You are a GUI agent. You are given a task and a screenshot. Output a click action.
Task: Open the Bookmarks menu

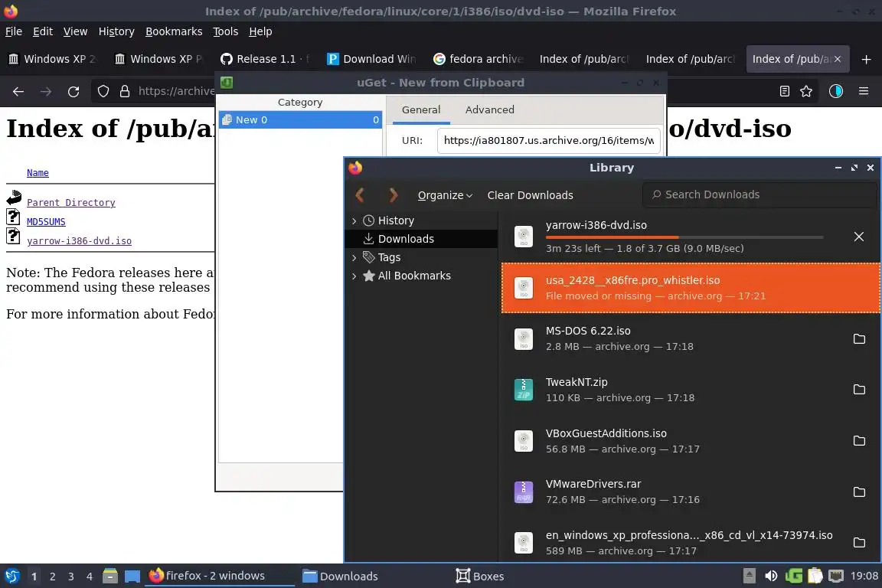click(174, 31)
